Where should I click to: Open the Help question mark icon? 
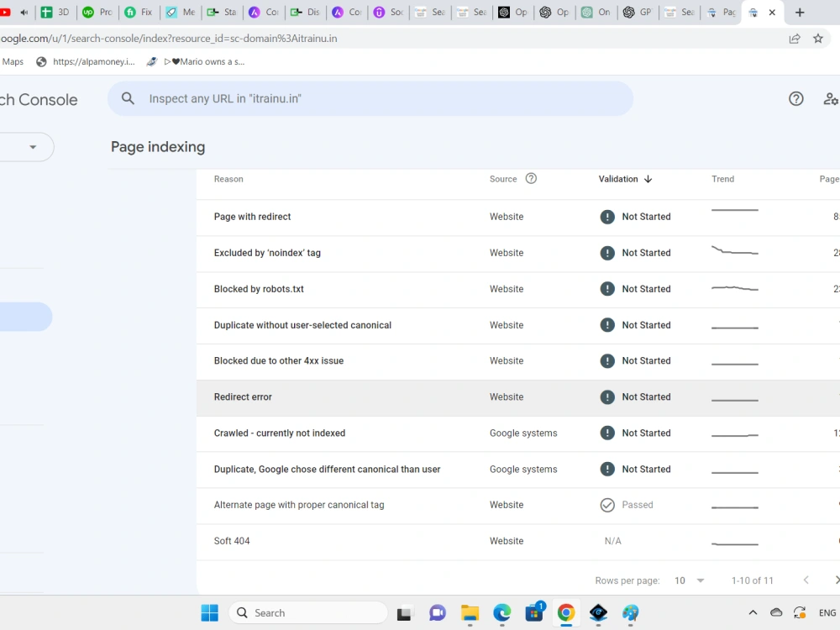point(796,98)
